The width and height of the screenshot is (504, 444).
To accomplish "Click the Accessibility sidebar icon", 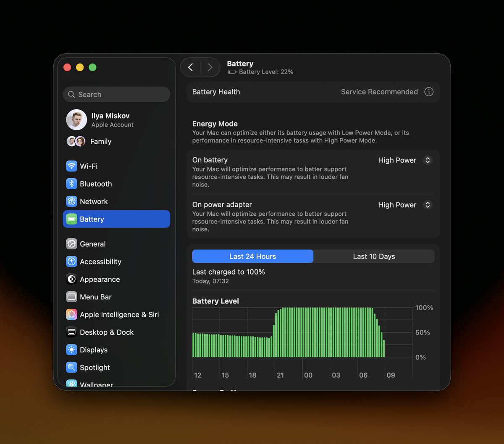I will (71, 262).
